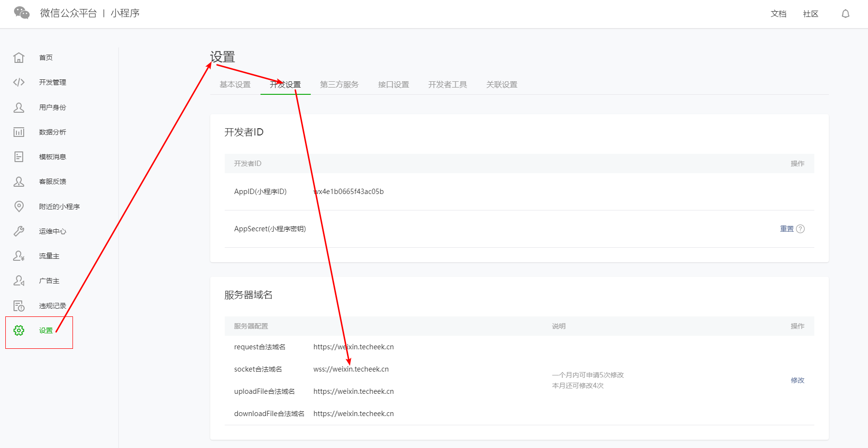The image size is (868, 448).
Task: Select the 开发者工具 tab
Action: 448,85
